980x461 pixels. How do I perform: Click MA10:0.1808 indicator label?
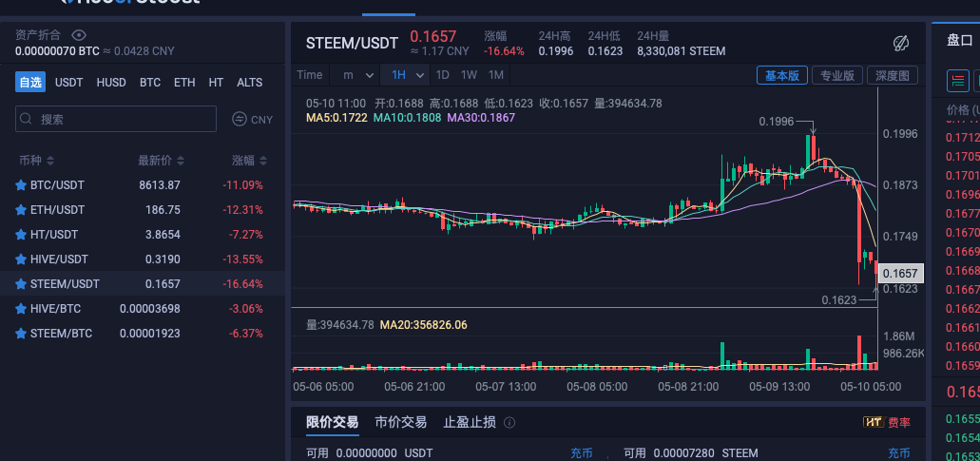(x=407, y=117)
